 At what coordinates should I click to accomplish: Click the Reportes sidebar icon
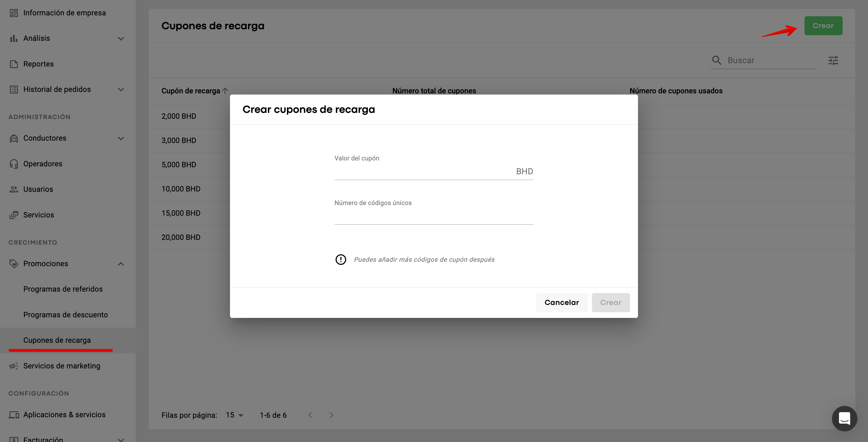tap(14, 64)
